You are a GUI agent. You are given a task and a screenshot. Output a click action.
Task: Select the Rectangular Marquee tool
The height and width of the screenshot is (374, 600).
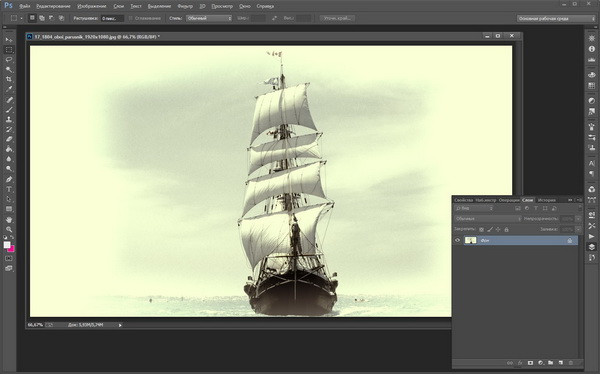tap(9, 50)
